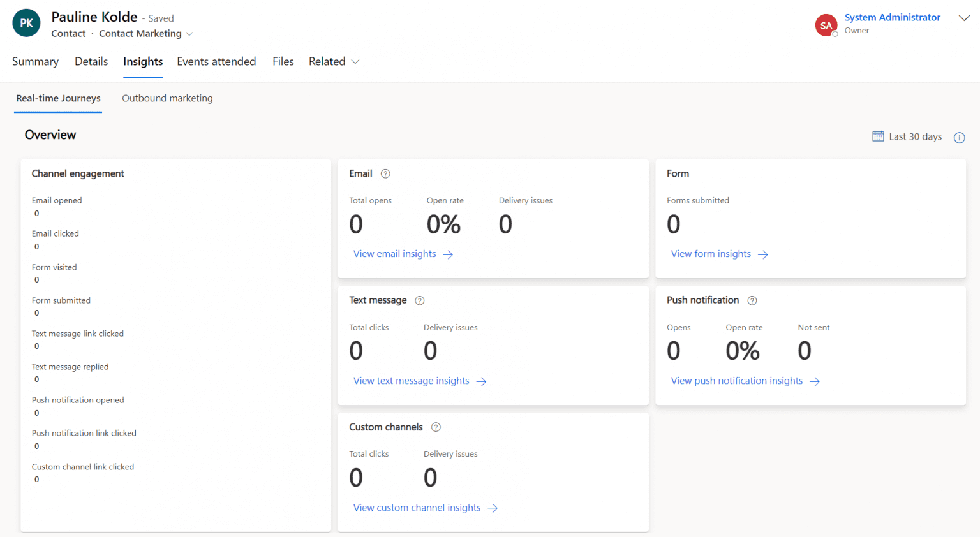Click the Text message help icon
The height and width of the screenshot is (537, 980).
coord(420,300)
